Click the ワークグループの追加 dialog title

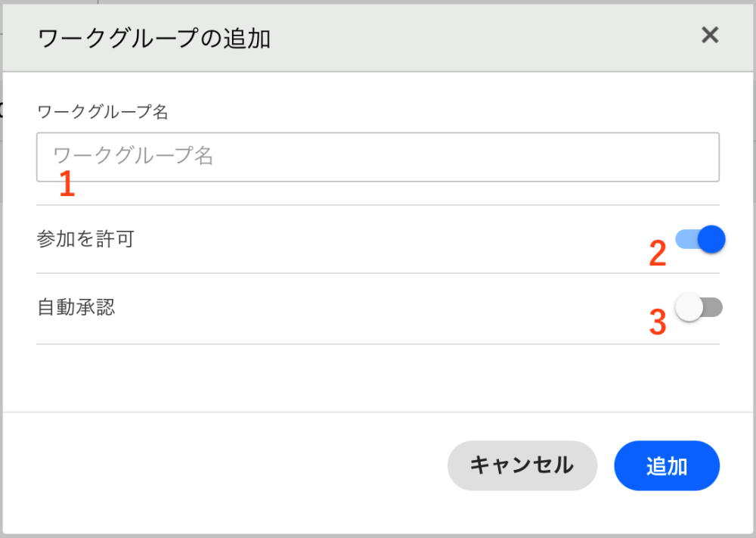(154, 38)
